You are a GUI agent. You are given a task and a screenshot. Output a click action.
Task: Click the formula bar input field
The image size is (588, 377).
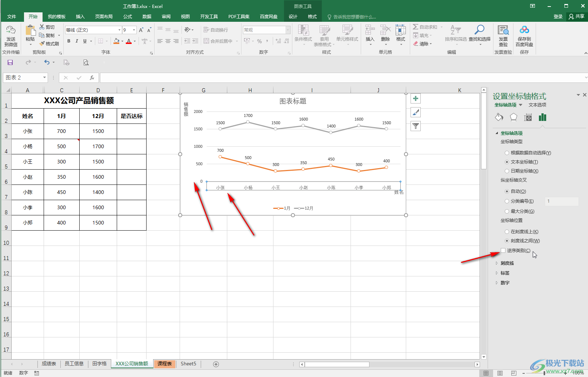[x=342, y=77]
